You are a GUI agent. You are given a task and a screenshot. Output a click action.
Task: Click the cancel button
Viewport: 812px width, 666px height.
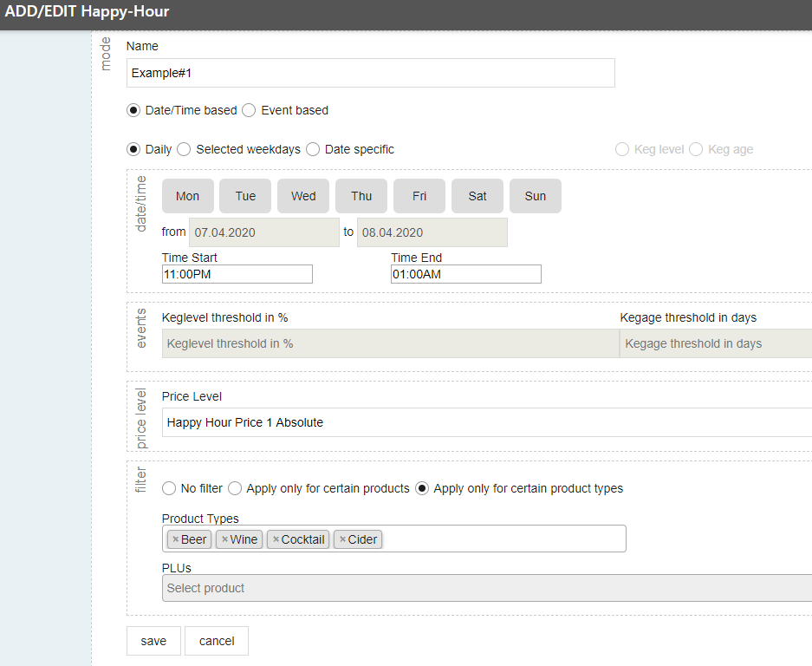click(x=217, y=641)
